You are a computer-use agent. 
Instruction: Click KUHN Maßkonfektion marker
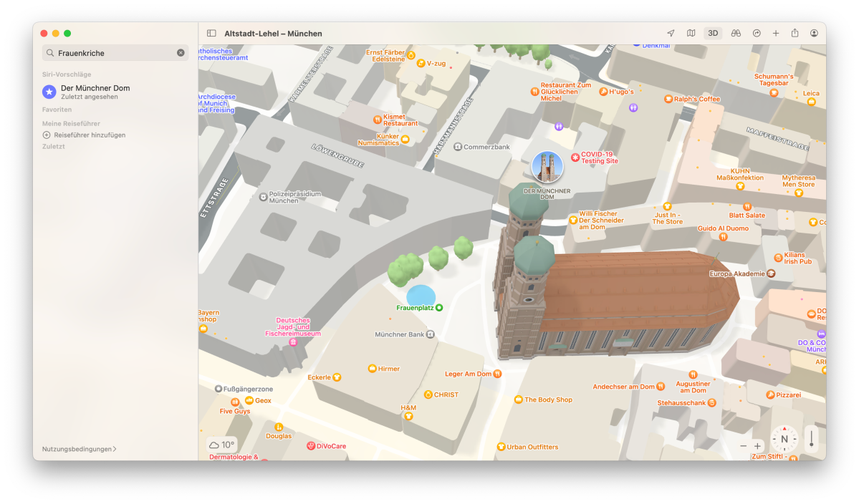point(740,186)
